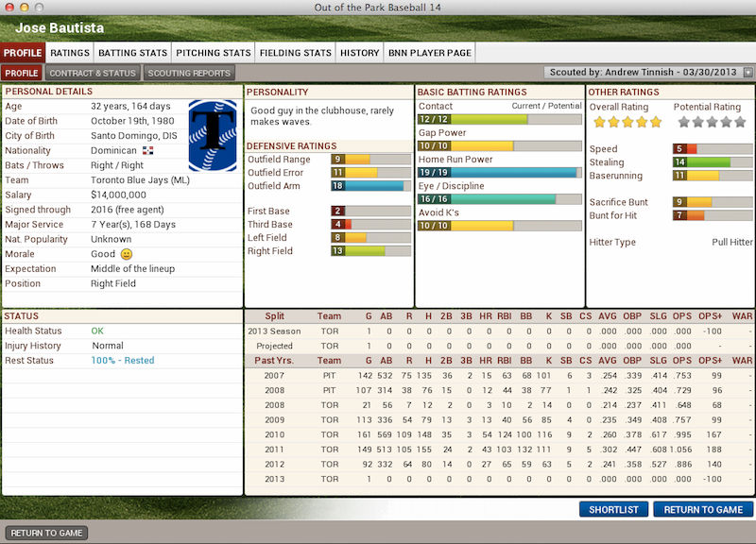
Task: Click the Sacrifice Bunt 9 rating bar
Action: [713, 202]
